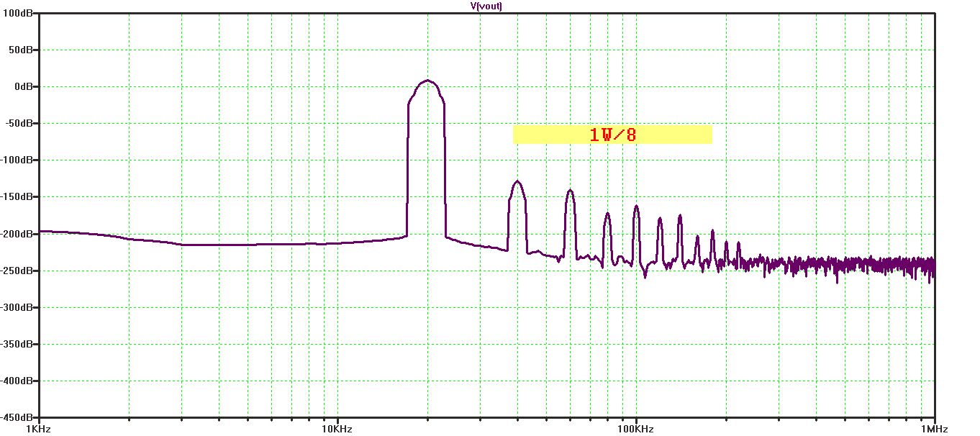Click the -350dB y-axis label
The image size is (980, 436).
pyautogui.click(x=17, y=344)
